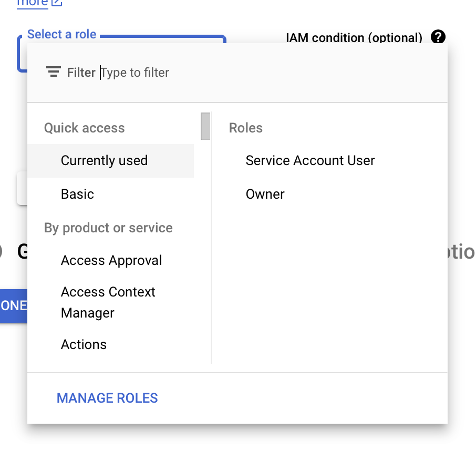Click the 'By product or service' heading

[108, 228]
